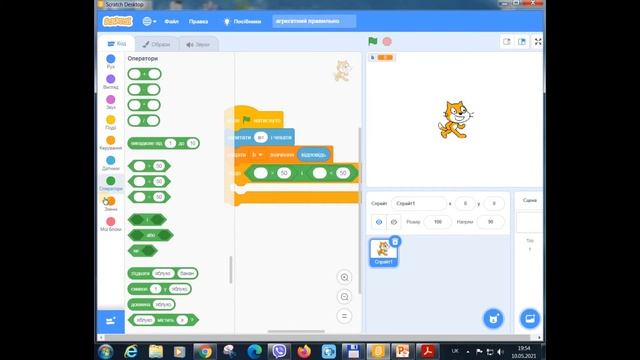Enter full screen stage mode
Screen dimensions: 640x360
pyautogui.click(x=538, y=42)
